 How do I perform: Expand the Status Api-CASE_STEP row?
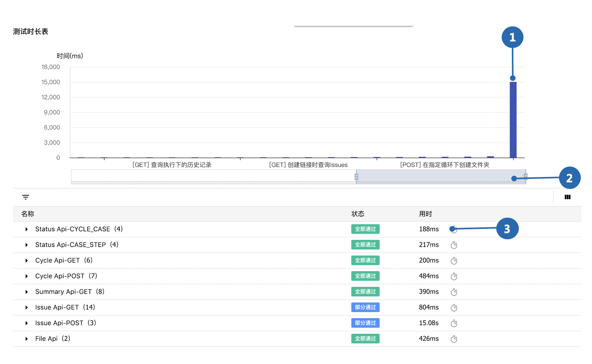[x=26, y=245]
